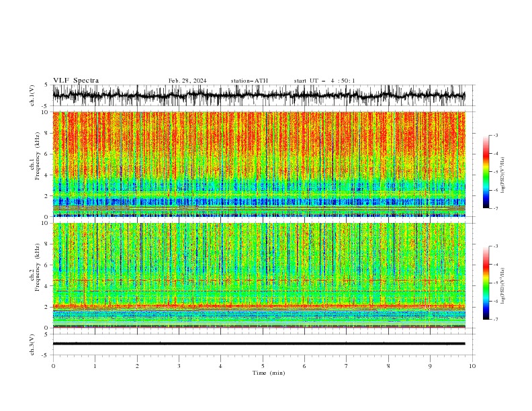Screen dimensions: 532x411
Task: Click the "station=ATH" label
Action: point(249,81)
